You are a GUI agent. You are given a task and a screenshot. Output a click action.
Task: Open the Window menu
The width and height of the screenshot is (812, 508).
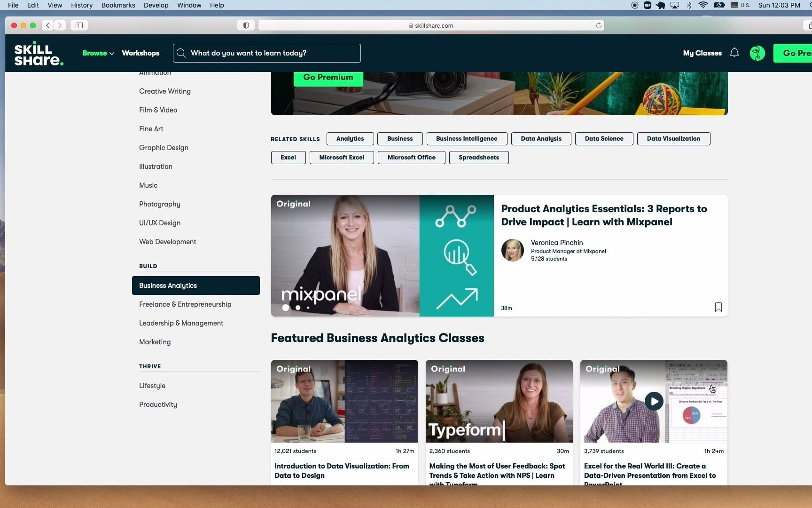pos(189,5)
